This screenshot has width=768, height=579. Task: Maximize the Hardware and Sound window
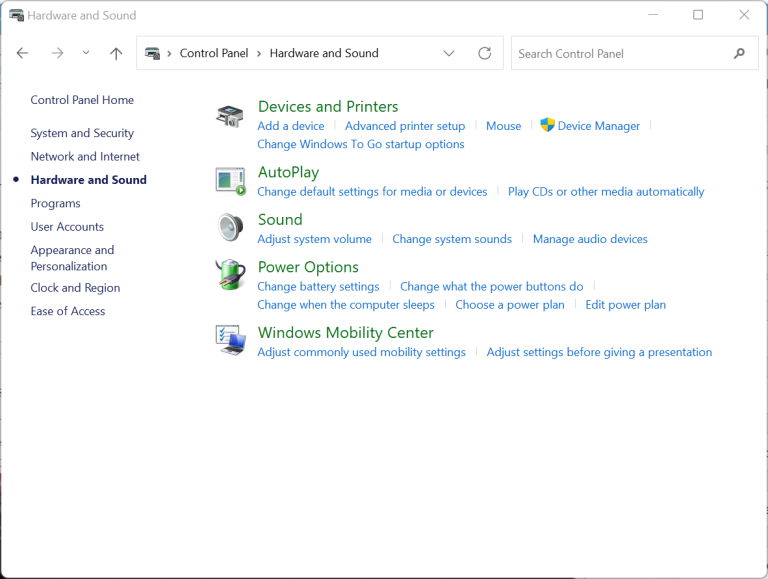click(x=698, y=15)
